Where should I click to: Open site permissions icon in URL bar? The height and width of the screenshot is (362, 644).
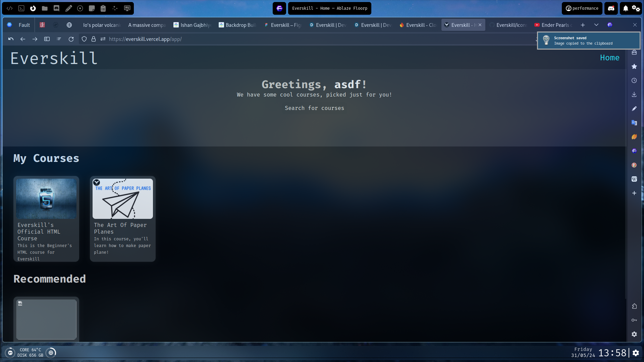(103, 39)
